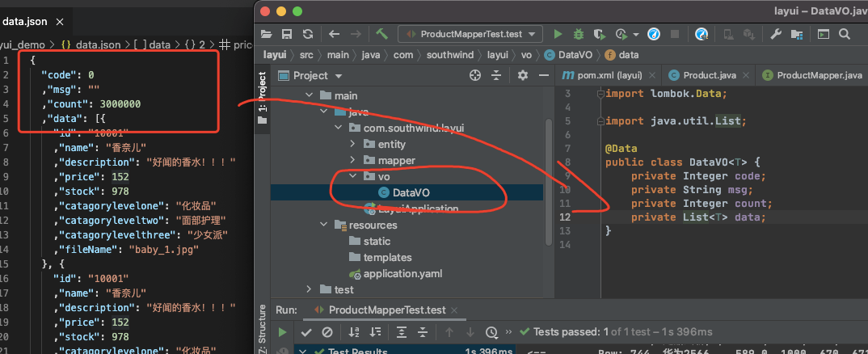
Task: Collapse all test results
Action: (x=423, y=332)
